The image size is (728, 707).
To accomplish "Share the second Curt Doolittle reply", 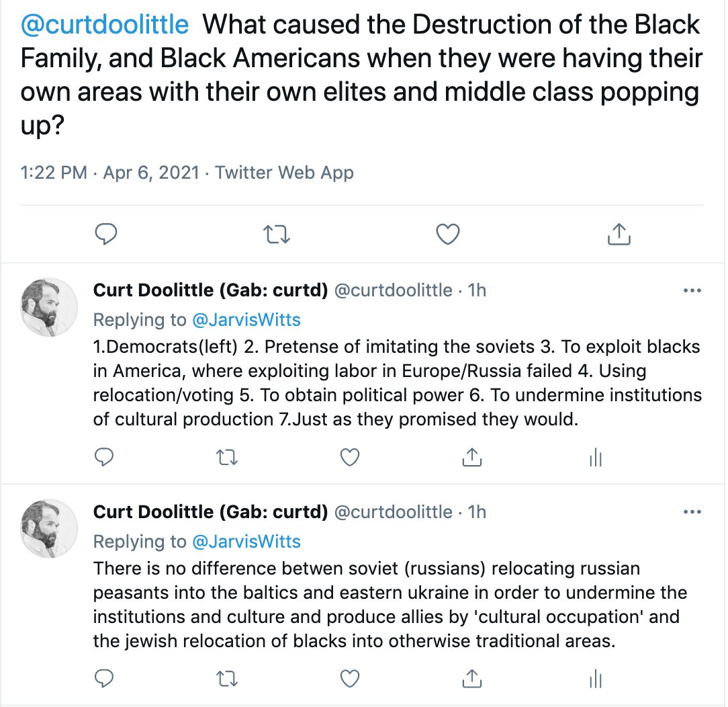I will [x=472, y=679].
